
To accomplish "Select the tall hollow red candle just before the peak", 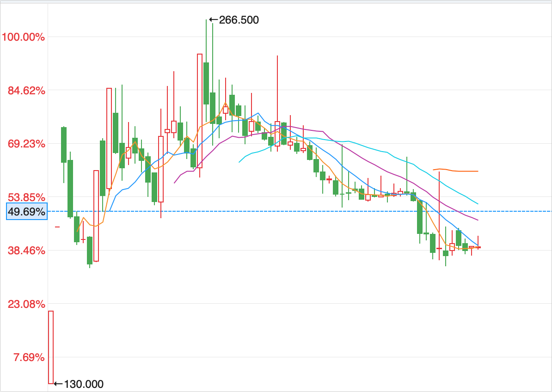I will [x=200, y=111].
